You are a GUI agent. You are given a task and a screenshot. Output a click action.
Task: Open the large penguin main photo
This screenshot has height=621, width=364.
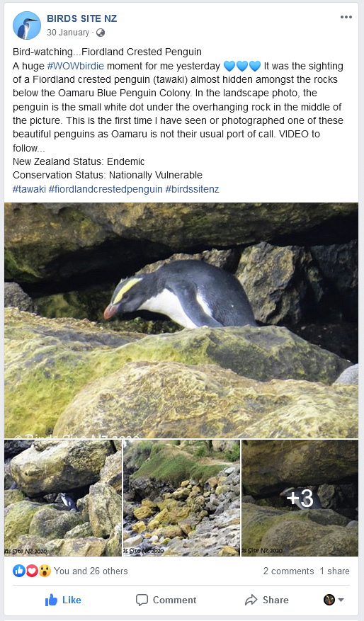(x=181, y=320)
